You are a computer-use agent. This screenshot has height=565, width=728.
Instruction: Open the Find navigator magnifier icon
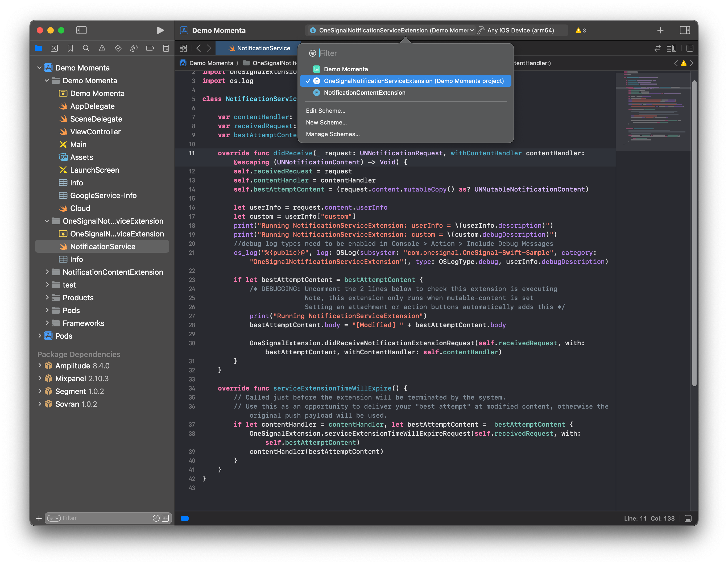tap(86, 48)
